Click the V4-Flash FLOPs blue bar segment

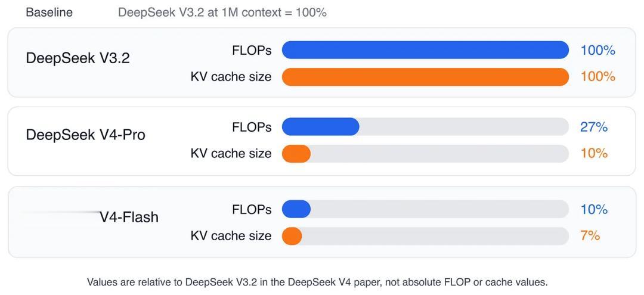(296, 209)
